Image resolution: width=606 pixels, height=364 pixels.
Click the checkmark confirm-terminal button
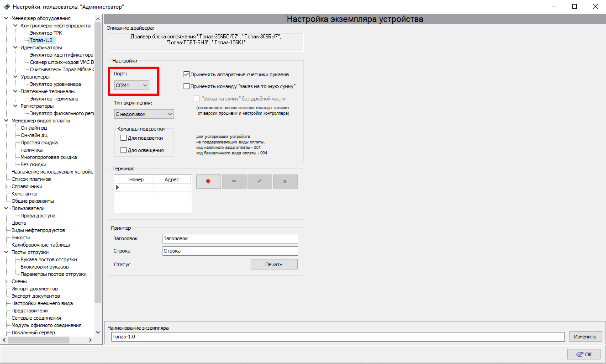[x=260, y=181]
